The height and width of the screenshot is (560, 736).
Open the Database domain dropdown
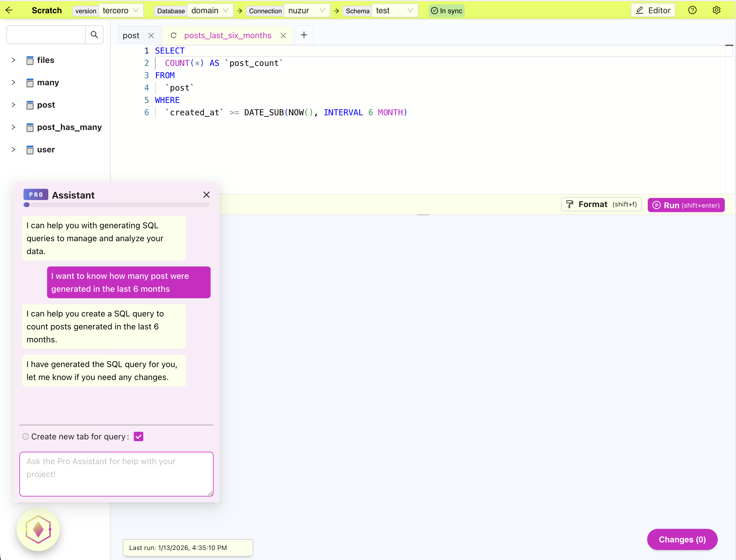[210, 11]
